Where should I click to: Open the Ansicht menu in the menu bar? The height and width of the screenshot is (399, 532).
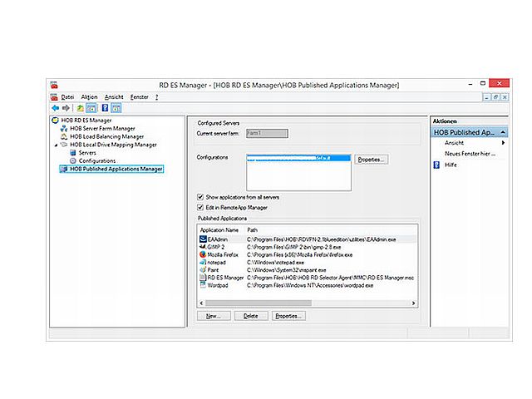click(114, 97)
